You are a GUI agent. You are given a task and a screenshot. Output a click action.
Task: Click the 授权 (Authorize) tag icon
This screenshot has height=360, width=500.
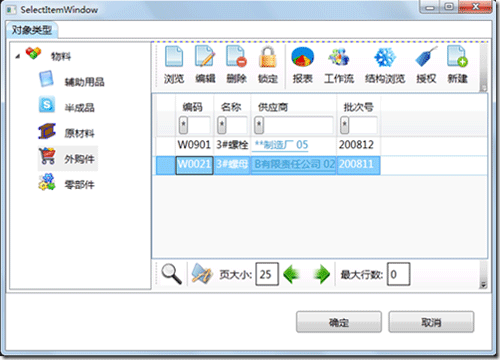tap(426, 57)
